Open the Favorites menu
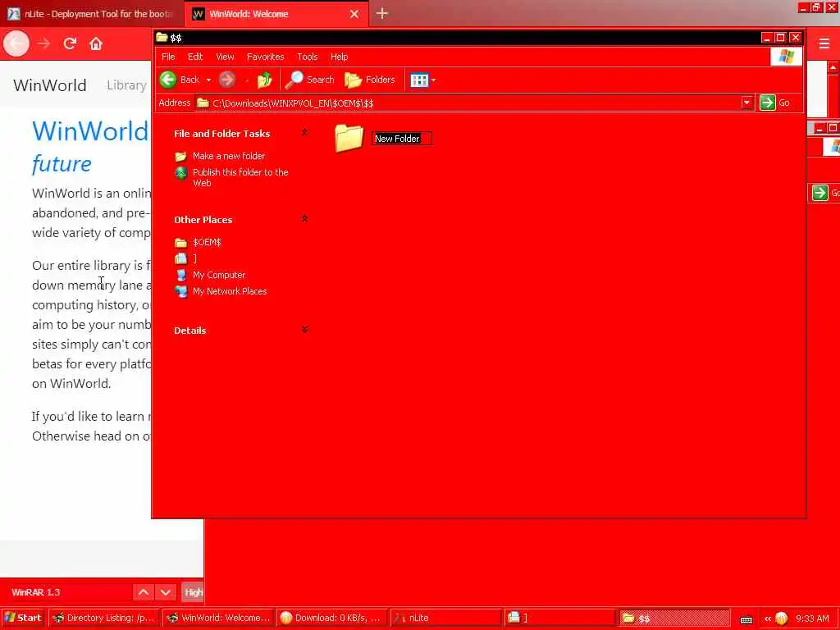 tap(265, 57)
